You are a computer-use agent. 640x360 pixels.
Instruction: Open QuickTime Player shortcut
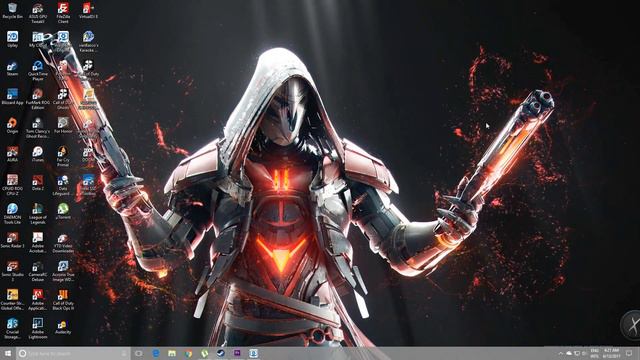click(x=38, y=70)
